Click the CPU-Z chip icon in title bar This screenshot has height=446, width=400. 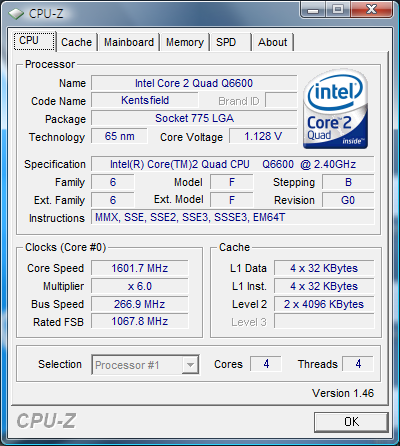(x=16, y=14)
